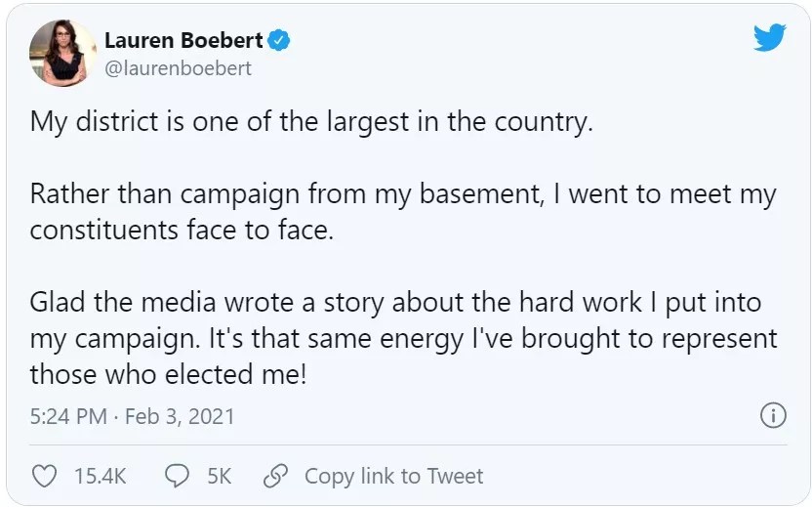Viewport: 812px width, 507px height.
Task: Open the @laurenboebert handle link
Action: point(178,67)
